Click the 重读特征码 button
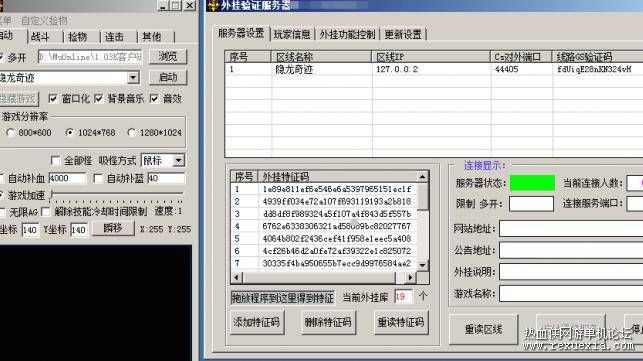Image resolution: width=643 pixels, height=361 pixels. pyautogui.click(x=401, y=322)
